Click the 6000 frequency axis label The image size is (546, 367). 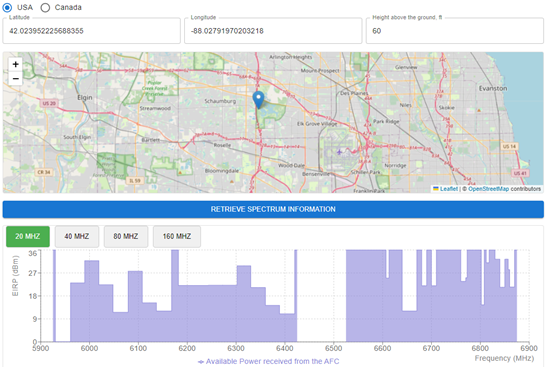(89, 348)
